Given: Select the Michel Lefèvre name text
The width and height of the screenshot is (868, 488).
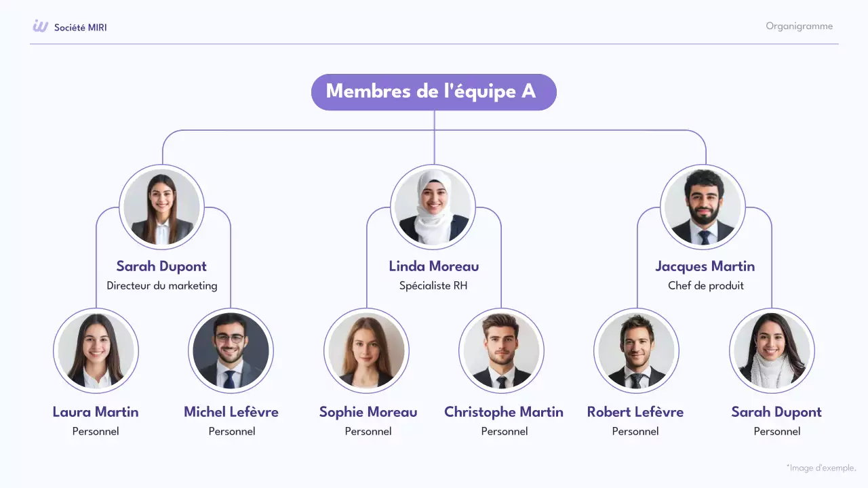Looking at the screenshot, I should pyautogui.click(x=231, y=412).
